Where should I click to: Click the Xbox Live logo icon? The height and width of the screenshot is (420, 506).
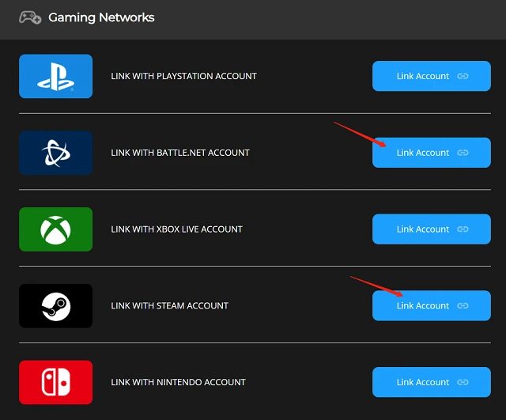(x=55, y=229)
